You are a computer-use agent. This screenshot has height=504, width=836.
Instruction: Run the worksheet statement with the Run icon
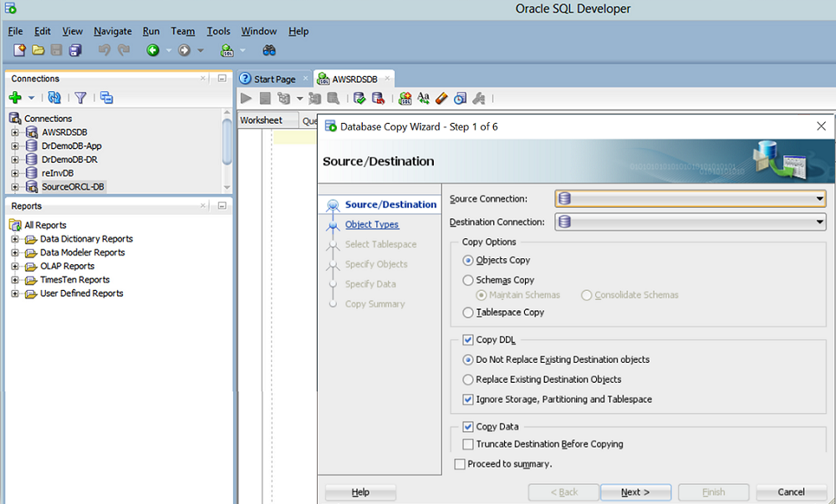[x=245, y=98]
